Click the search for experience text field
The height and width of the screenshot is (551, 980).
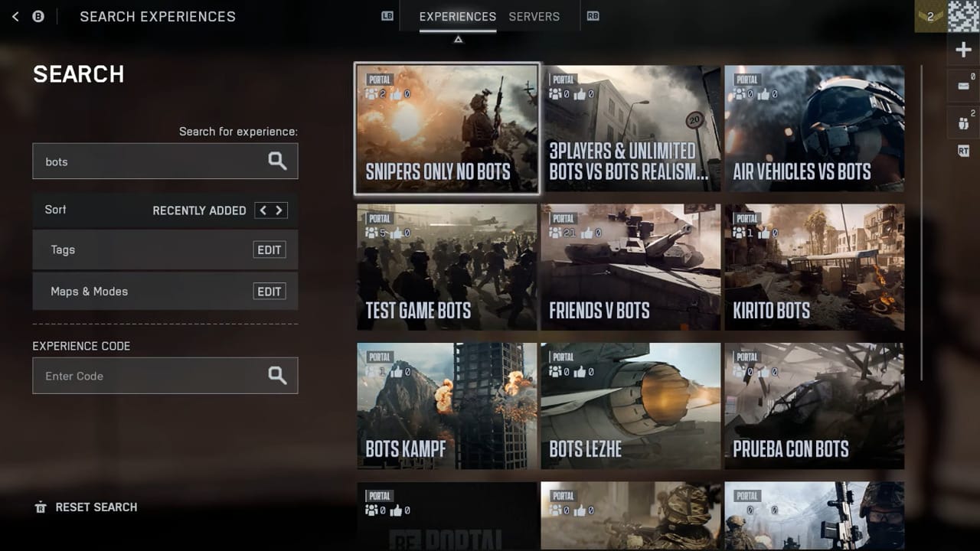[x=149, y=161]
